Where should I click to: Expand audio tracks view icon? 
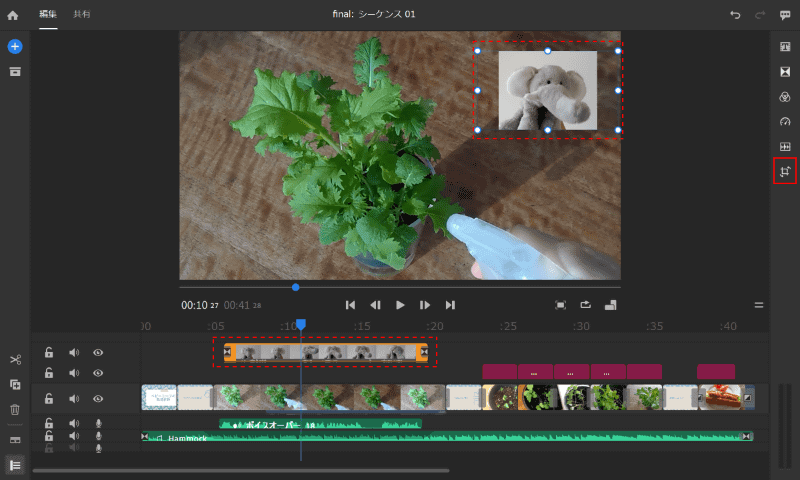click(15, 440)
